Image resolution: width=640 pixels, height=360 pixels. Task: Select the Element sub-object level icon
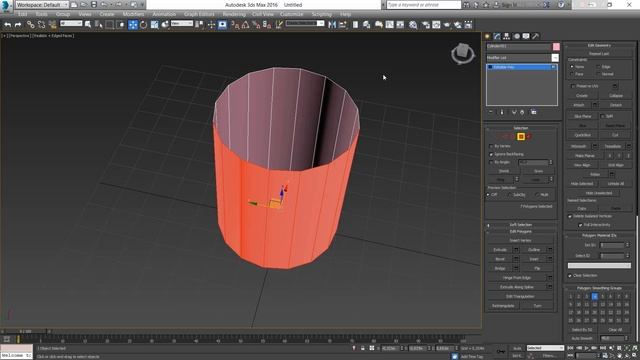(529, 137)
